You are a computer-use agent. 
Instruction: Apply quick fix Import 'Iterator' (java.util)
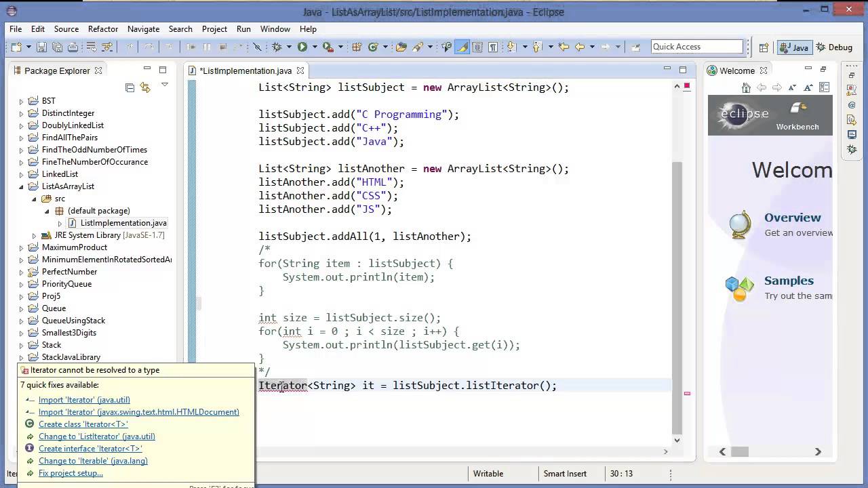[x=84, y=400]
